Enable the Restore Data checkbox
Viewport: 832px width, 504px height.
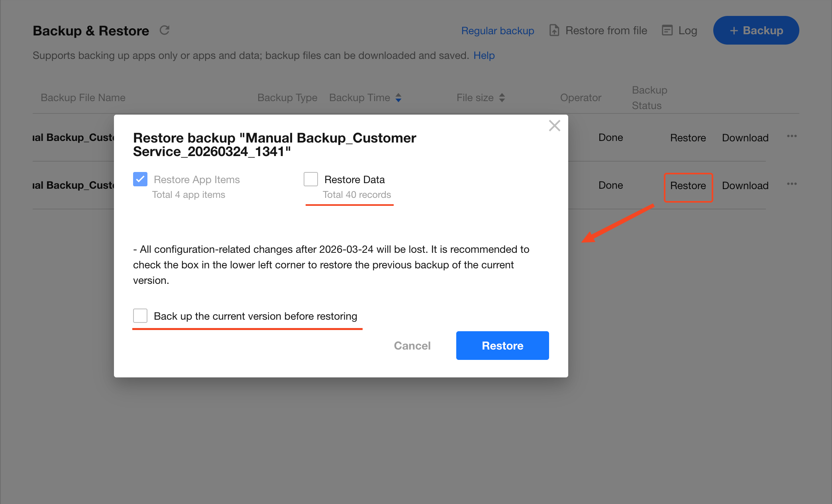311,179
